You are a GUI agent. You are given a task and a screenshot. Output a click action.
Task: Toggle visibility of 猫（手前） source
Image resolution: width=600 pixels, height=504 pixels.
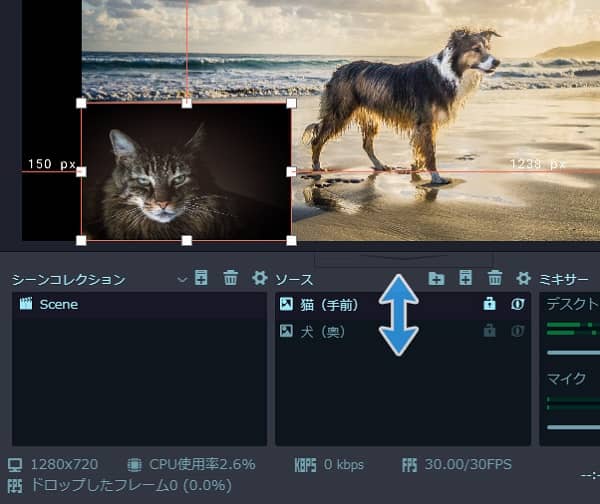517,304
